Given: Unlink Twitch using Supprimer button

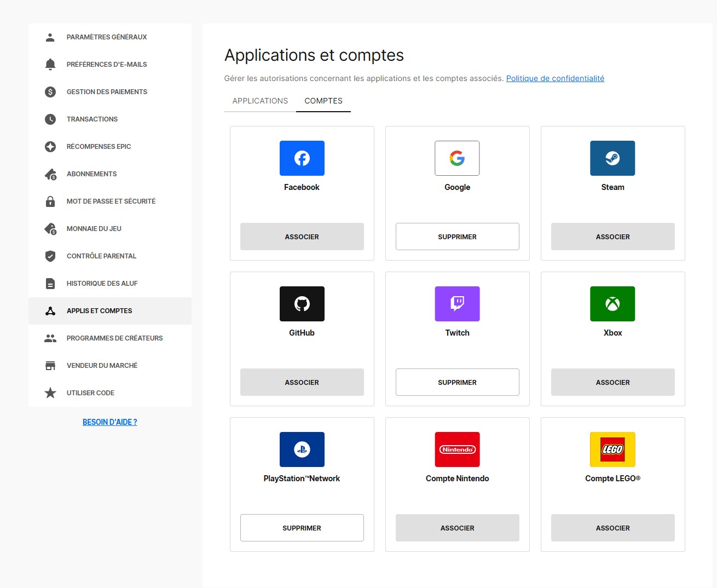Looking at the screenshot, I should click(x=457, y=382).
